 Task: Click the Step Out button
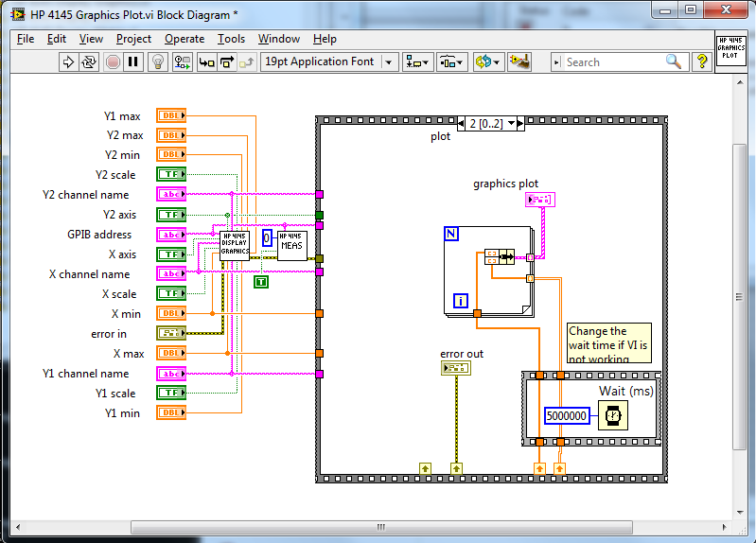point(246,62)
